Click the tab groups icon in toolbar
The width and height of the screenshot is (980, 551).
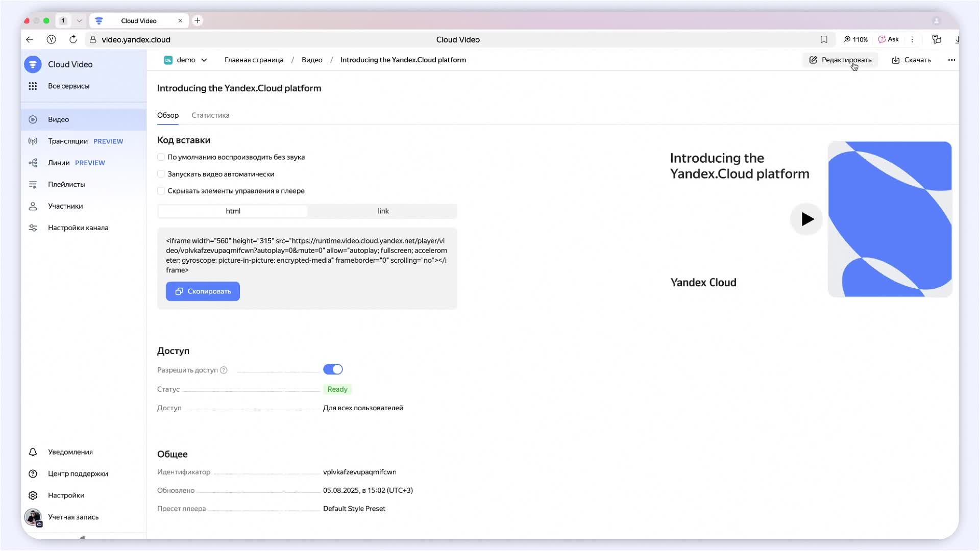tap(937, 39)
